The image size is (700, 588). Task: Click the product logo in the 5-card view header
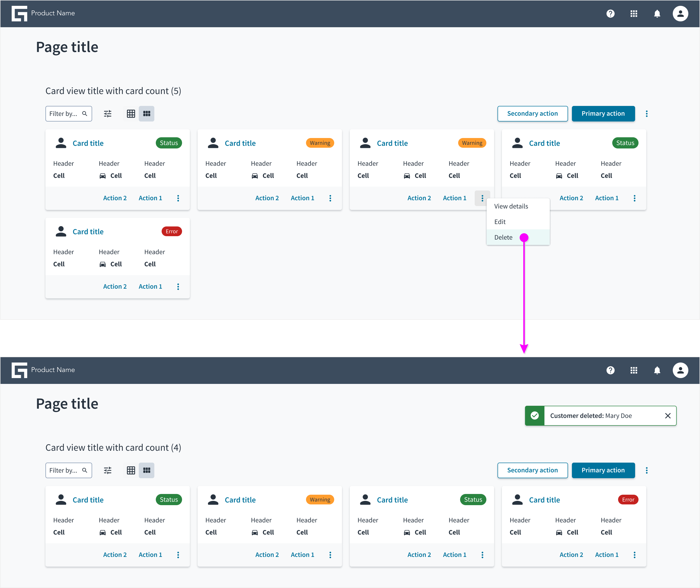(19, 14)
